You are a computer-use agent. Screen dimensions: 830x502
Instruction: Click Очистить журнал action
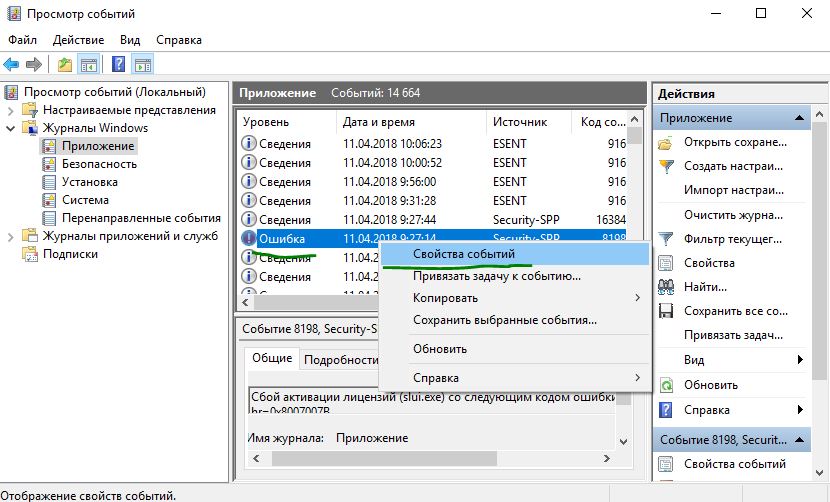pos(733,215)
